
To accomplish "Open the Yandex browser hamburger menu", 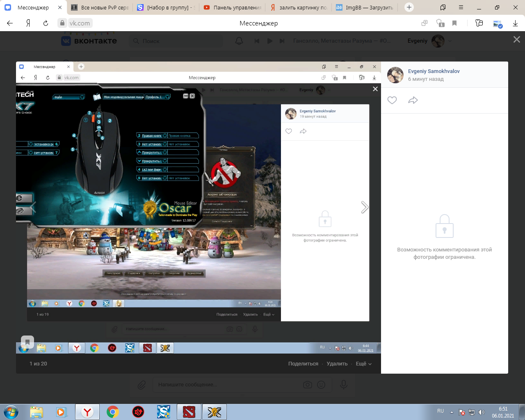I will [x=461, y=7].
